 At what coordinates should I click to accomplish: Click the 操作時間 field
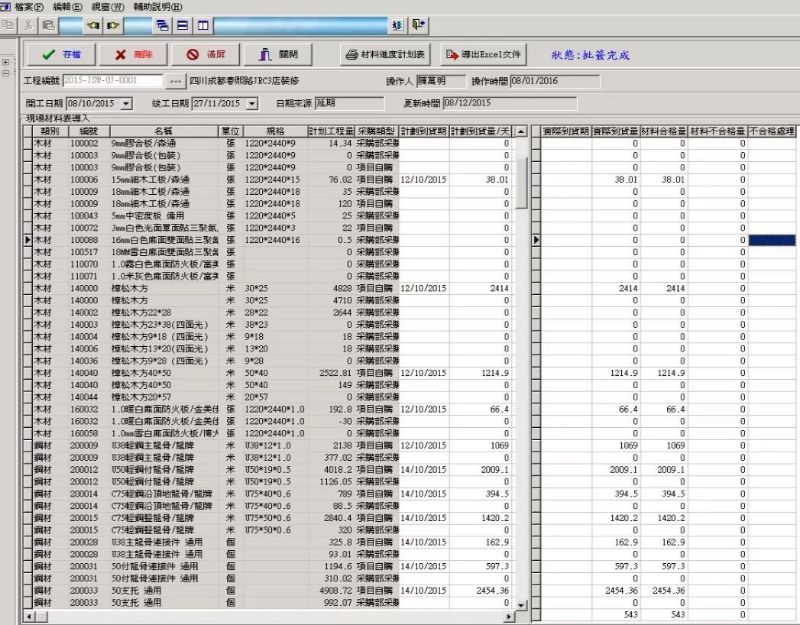coord(555,81)
